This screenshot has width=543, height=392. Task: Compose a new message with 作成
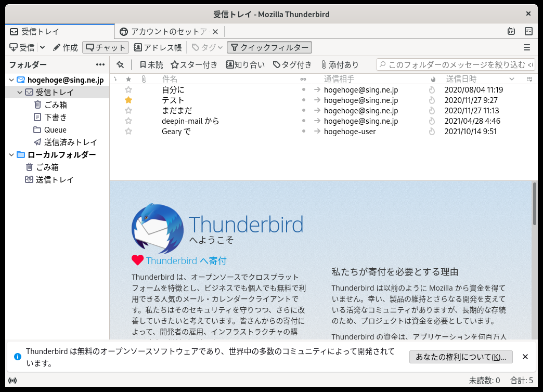pos(65,47)
